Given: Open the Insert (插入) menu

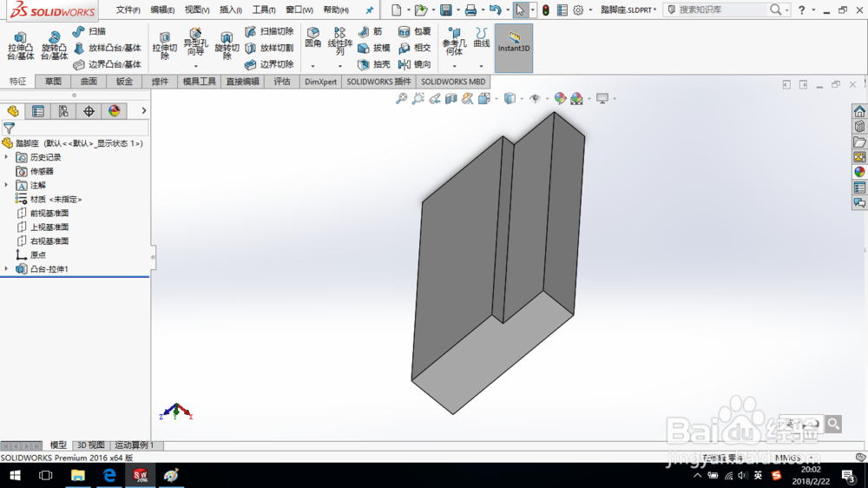Looking at the screenshot, I should [231, 10].
